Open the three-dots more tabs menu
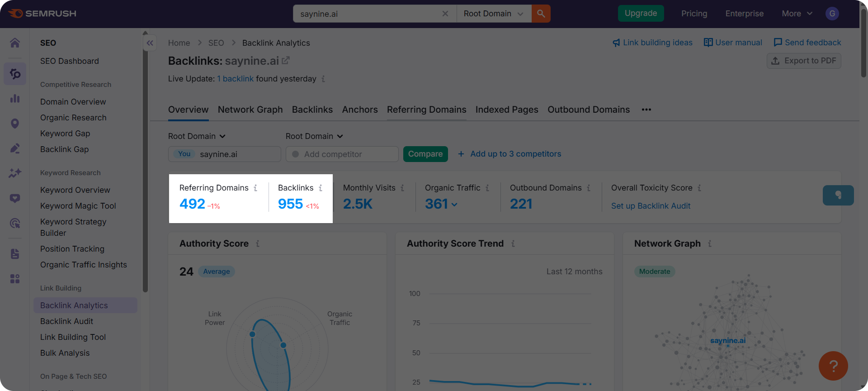This screenshot has height=391, width=868. pyautogui.click(x=646, y=110)
